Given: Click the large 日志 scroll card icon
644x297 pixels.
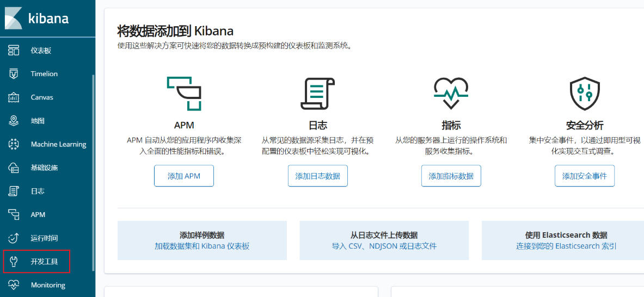Looking at the screenshot, I should pyautogui.click(x=317, y=94).
